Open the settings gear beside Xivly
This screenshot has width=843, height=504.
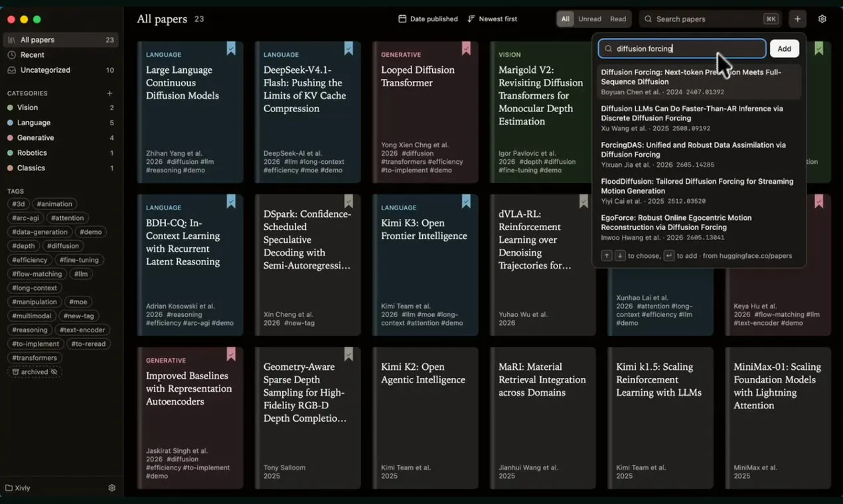coord(112,488)
